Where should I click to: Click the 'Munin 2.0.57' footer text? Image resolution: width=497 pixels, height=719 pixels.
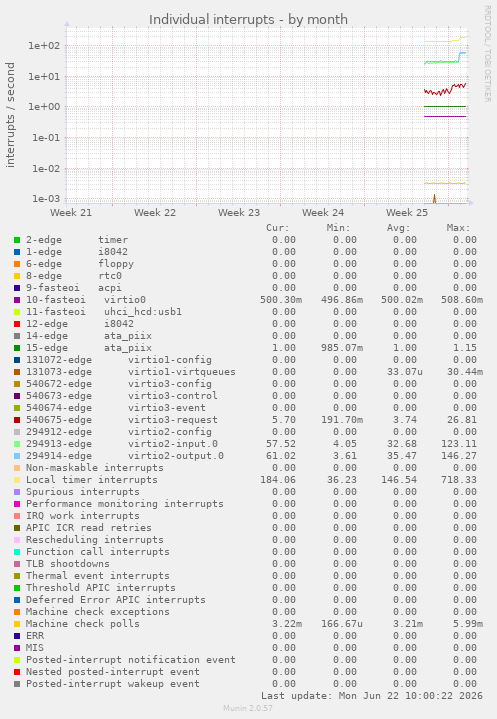[x=248, y=708]
